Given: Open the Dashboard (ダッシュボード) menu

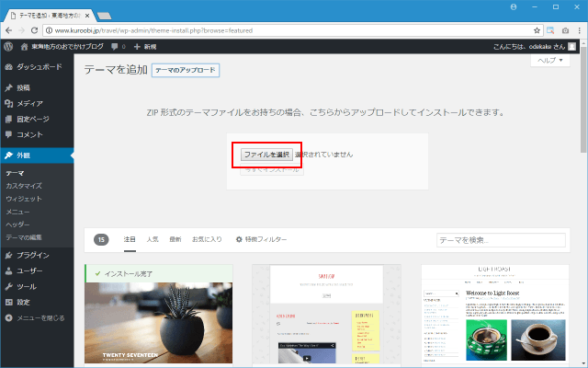Looking at the screenshot, I should pos(39,67).
